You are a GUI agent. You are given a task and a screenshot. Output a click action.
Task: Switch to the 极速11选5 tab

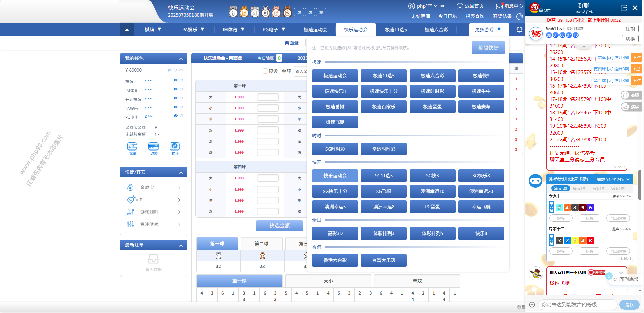tap(396, 30)
